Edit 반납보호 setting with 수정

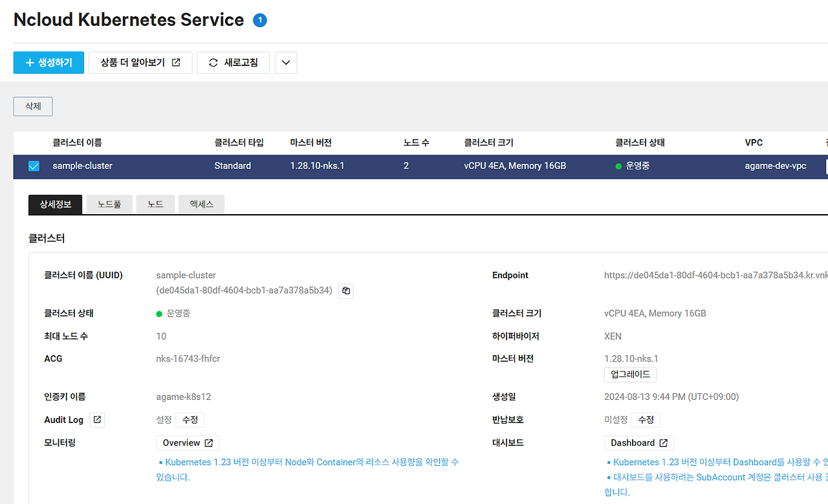[646, 420]
